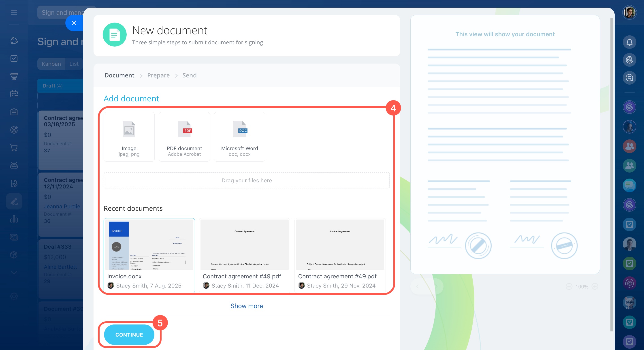
Task: Open the green checkbox task icon in right panel
Action: point(629,263)
